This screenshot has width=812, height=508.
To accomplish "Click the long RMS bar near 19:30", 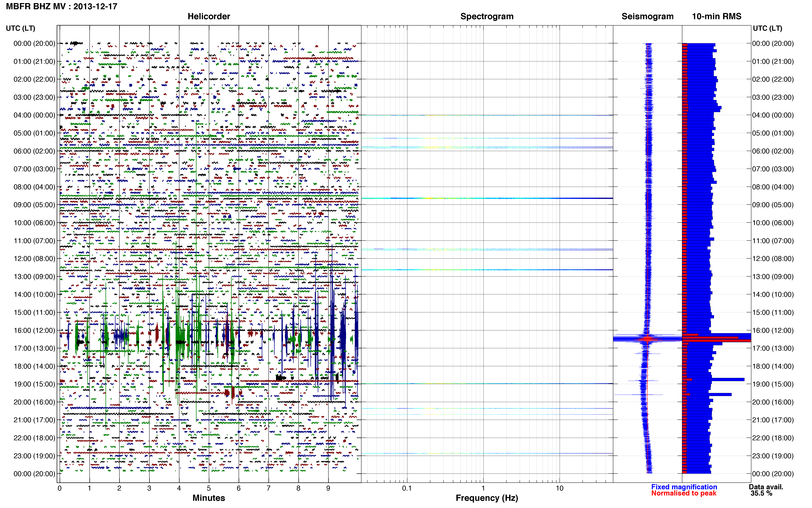I will [x=707, y=395].
